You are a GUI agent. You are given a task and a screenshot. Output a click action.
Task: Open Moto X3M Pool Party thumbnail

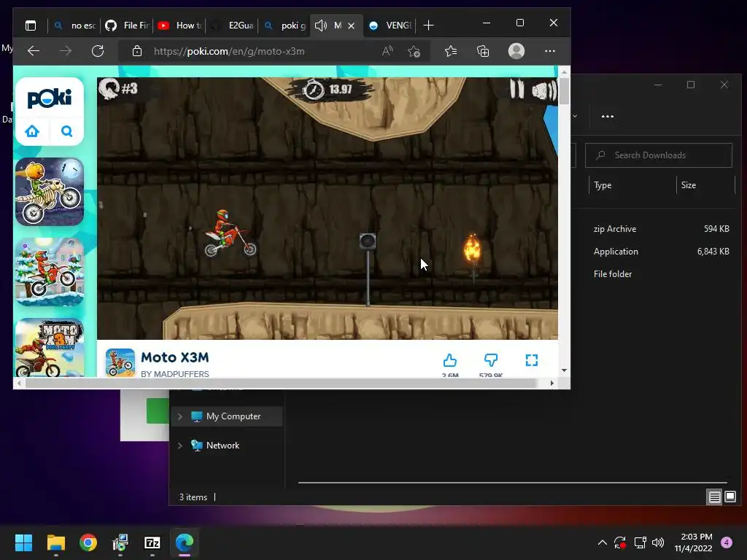(50, 348)
